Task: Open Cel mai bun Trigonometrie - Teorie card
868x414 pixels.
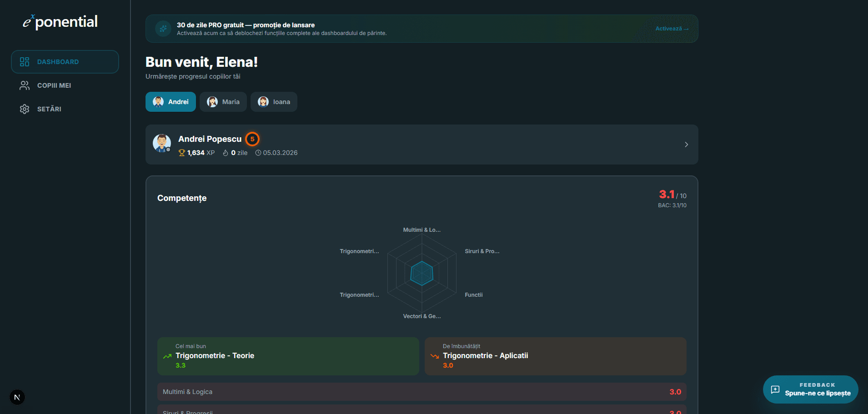Action: coord(288,356)
